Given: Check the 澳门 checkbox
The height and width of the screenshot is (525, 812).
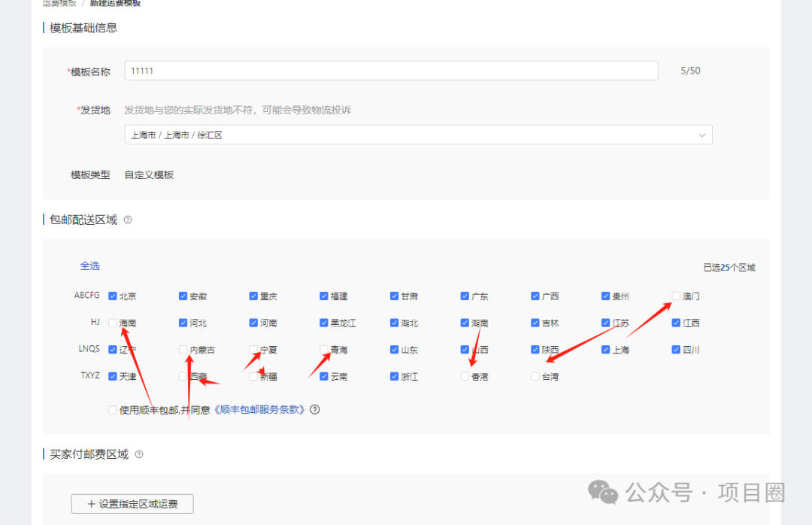Looking at the screenshot, I should [x=675, y=296].
